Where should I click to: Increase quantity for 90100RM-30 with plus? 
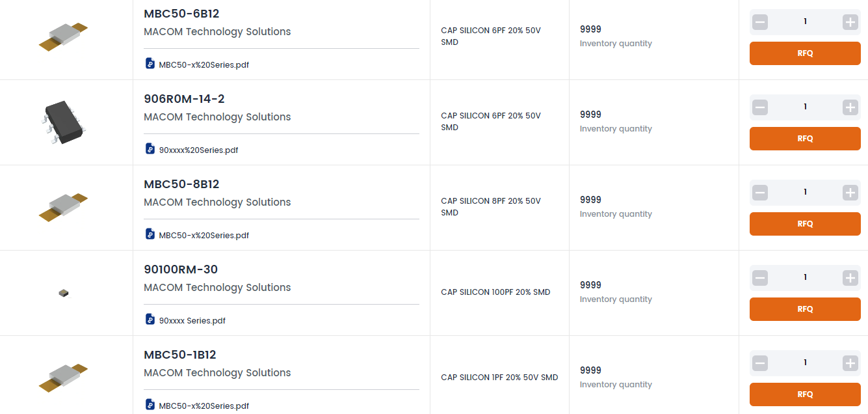[850, 278]
